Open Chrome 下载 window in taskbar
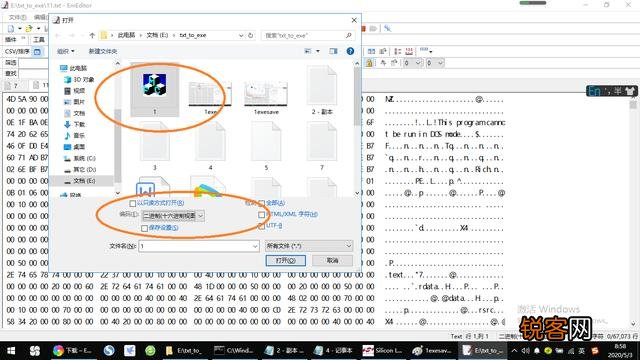Screen dimensions: 640x360 pos(73,351)
